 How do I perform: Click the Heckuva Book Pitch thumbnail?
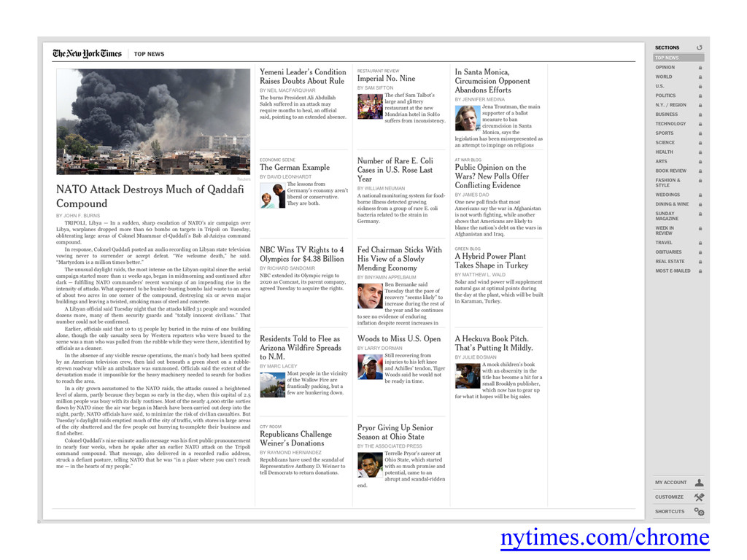coord(468,376)
